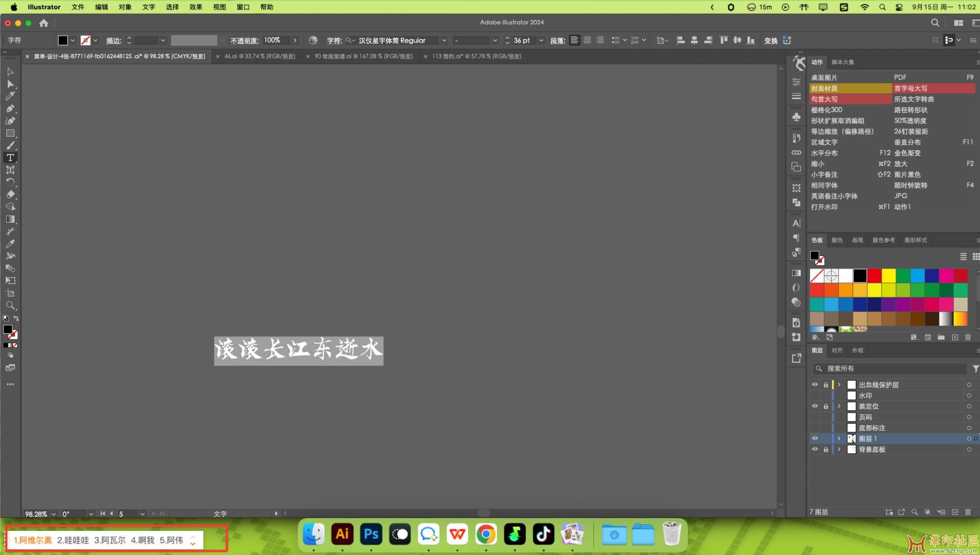Expand the 背景底板 layer

click(839, 449)
